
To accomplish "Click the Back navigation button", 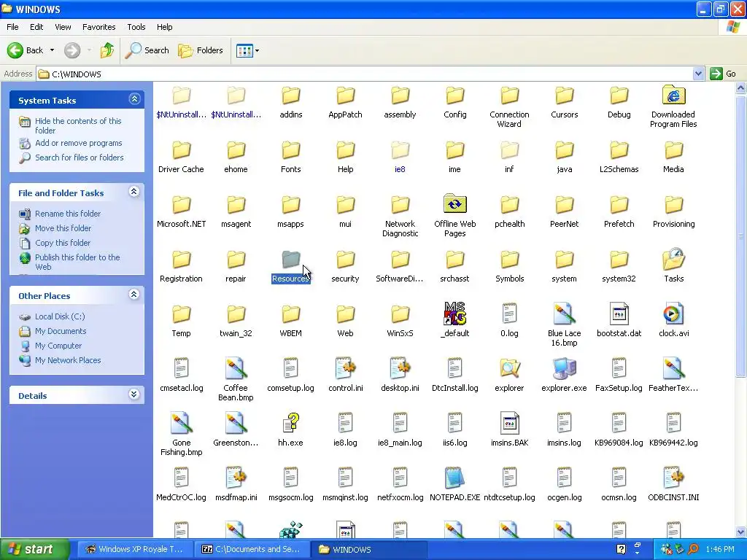I will click(x=26, y=50).
